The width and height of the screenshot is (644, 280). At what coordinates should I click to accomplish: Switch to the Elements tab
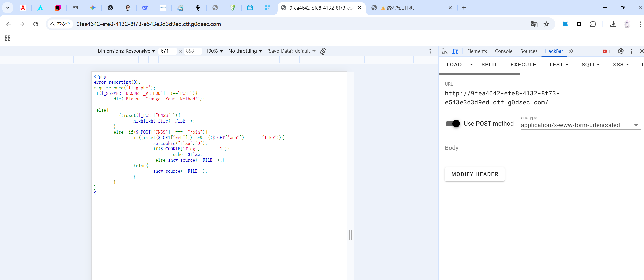477,51
